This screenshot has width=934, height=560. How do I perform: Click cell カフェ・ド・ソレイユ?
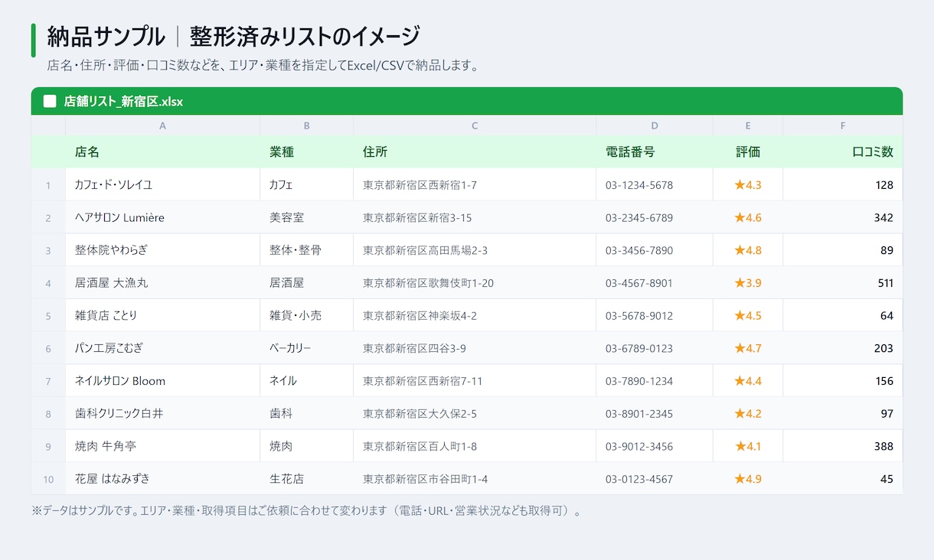[162, 184]
